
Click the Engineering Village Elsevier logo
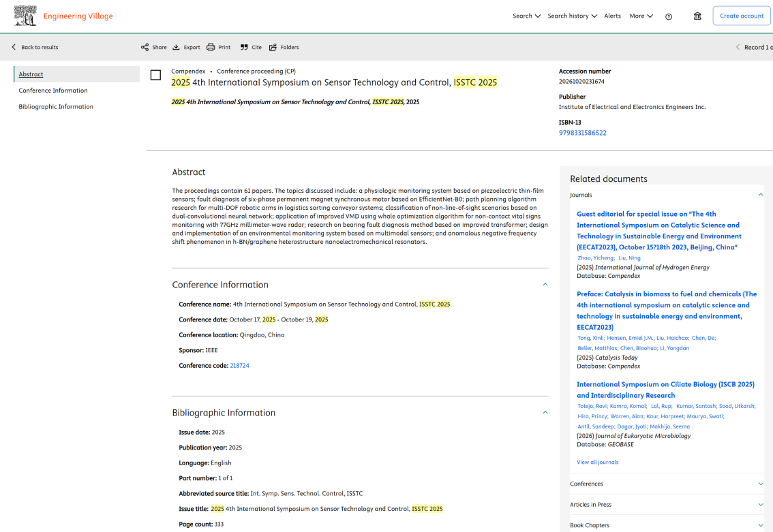pyautogui.click(x=25, y=16)
